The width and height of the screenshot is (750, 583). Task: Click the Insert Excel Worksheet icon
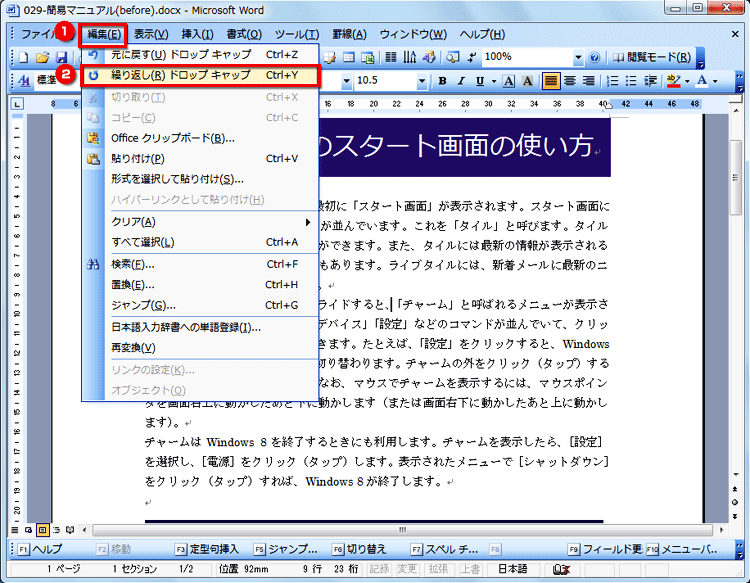pyautogui.click(x=368, y=57)
